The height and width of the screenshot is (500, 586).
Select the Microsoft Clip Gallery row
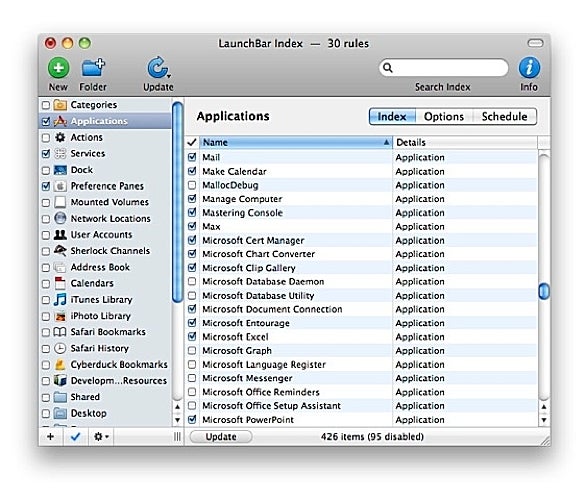pyautogui.click(x=361, y=268)
